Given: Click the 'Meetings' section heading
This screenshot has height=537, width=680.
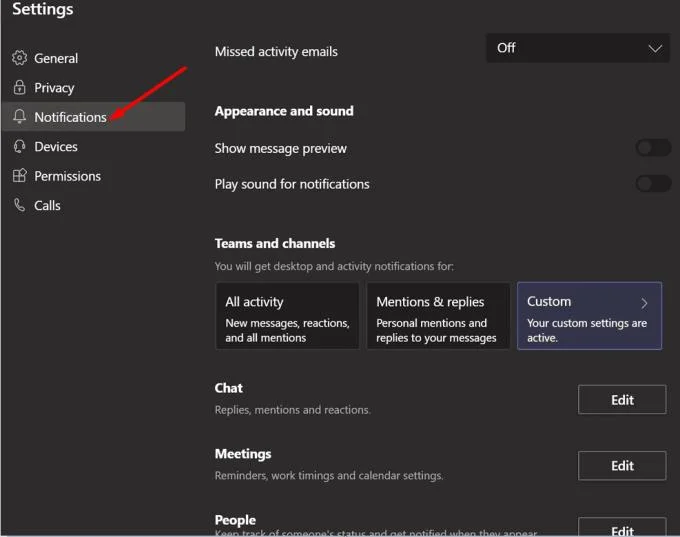Looking at the screenshot, I should click(x=243, y=454).
